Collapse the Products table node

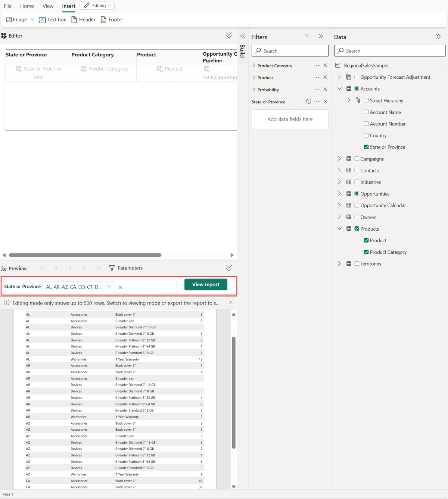339,228
